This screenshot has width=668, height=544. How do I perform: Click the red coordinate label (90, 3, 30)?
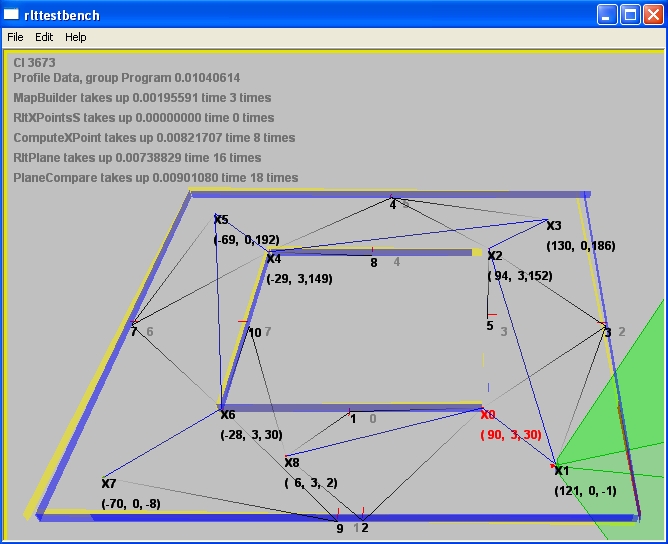tap(511, 435)
